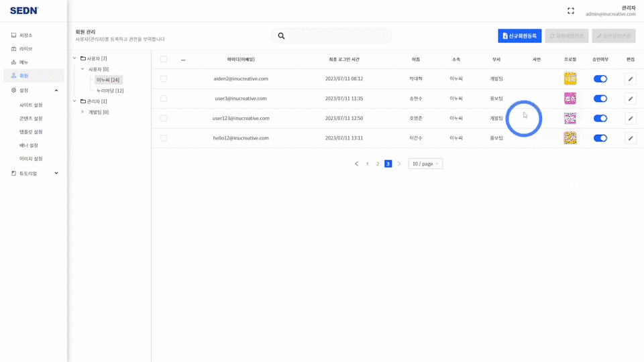Tick checkbox for aiden2@inucreative.com row

tap(164, 79)
